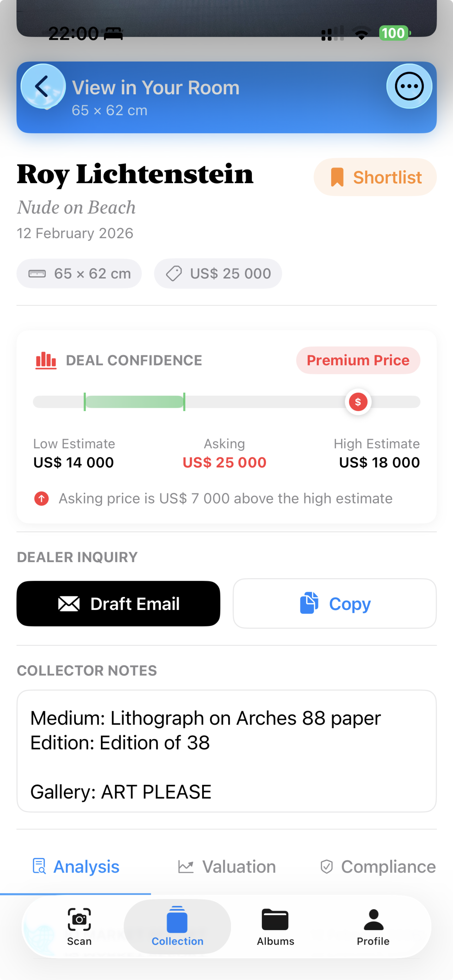Go to the Albums folder tab
The width and height of the screenshot is (453, 980).
[276, 926]
